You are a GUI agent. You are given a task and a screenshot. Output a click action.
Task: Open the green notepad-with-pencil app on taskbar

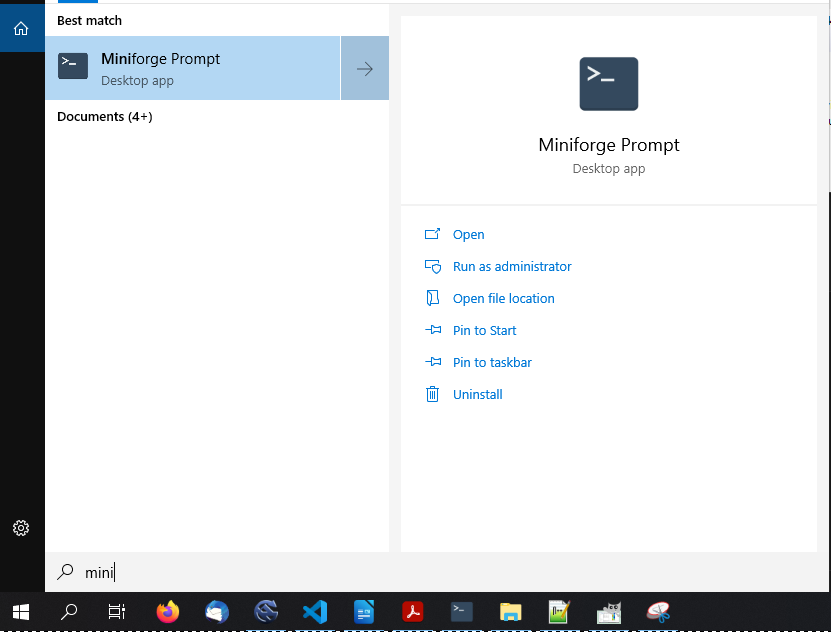pyautogui.click(x=560, y=612)
